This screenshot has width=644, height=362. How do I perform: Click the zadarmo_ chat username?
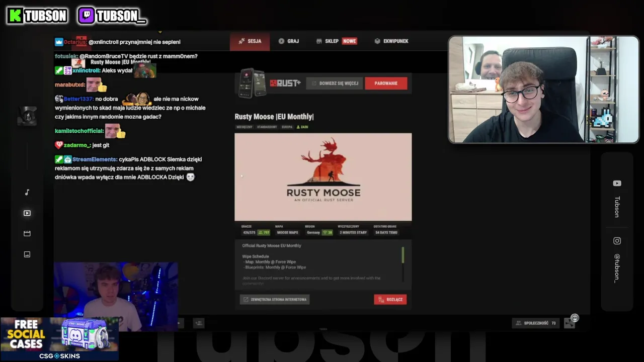coord(77,145)
